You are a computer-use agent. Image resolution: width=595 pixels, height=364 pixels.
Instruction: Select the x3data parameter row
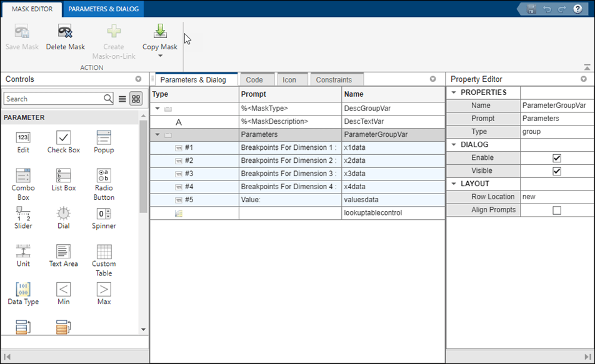point(353,174)
